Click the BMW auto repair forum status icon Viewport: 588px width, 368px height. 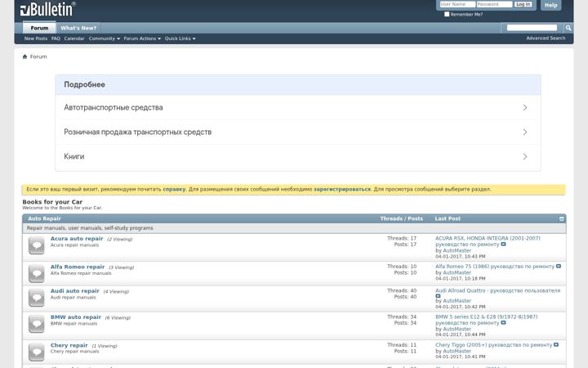(x=37, y=324)
